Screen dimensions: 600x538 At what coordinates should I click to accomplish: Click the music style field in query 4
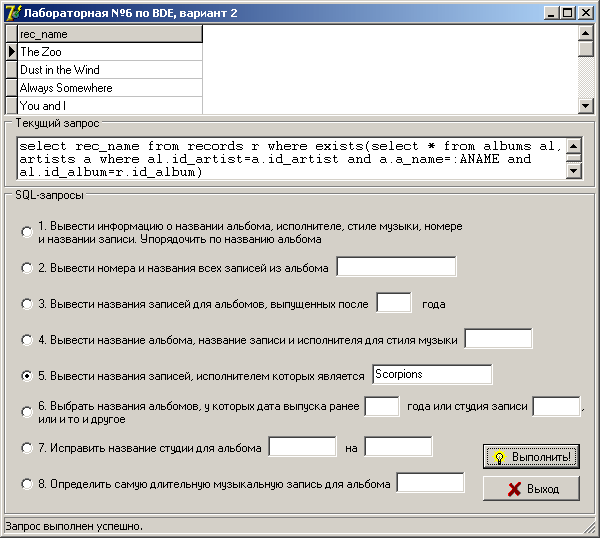point(498,338)
